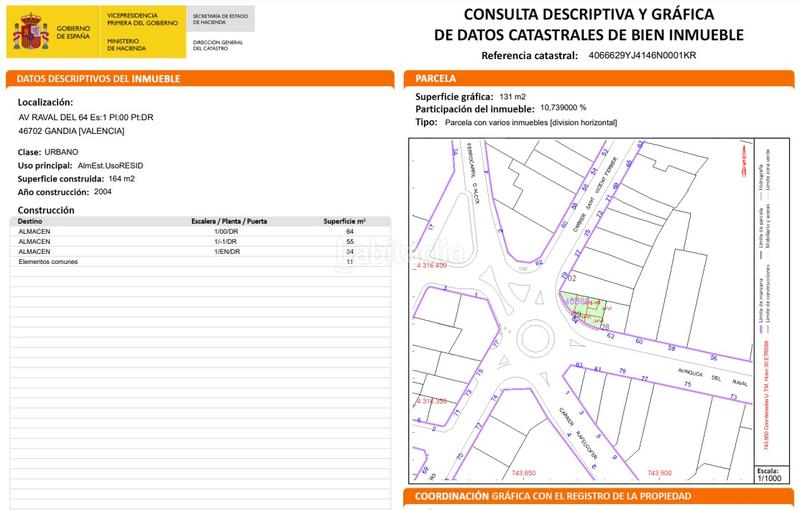Click the '743.900' coordinate label on map
The height and width of the screenshot is (510, 800).
(x=659, y=473)
